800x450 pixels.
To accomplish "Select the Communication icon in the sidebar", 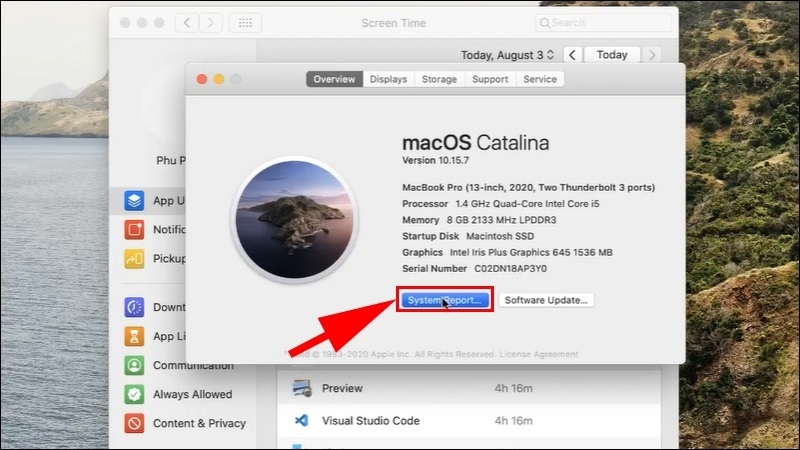I will tap(134, 365).
